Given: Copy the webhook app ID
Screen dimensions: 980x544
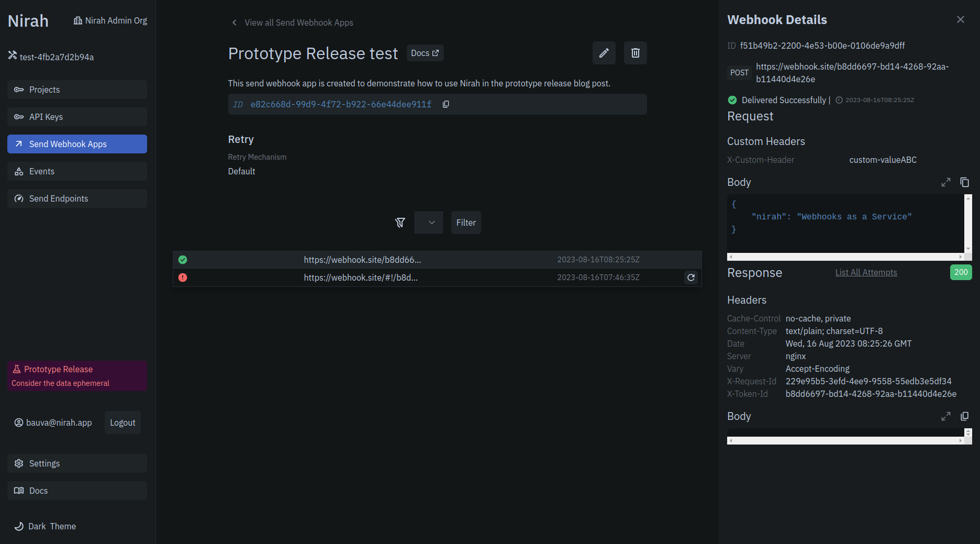Looking at the screenshot, I should coord(446,104).
